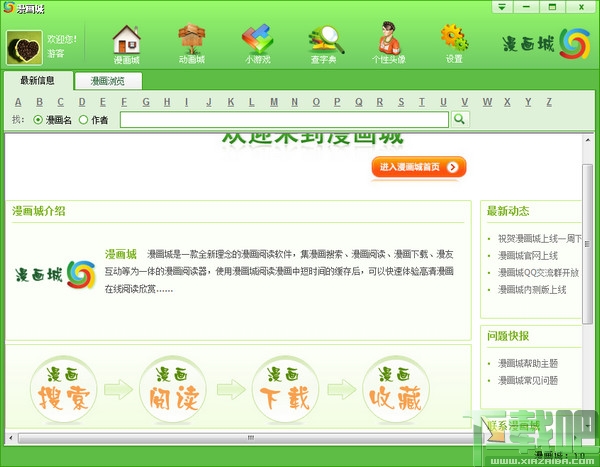Filter comics by letter S
Screen dimensions: 600x467
tap(401, 102)
